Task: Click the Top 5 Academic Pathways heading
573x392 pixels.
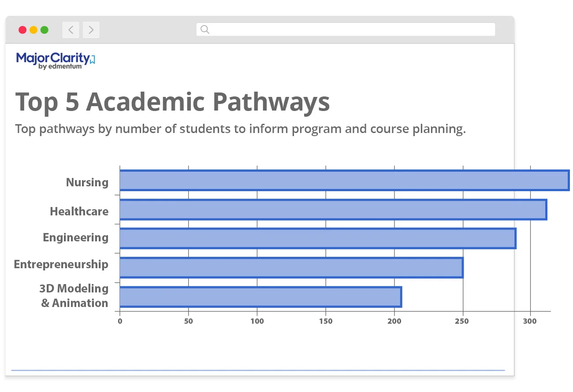Action: [x=173, y=102]
